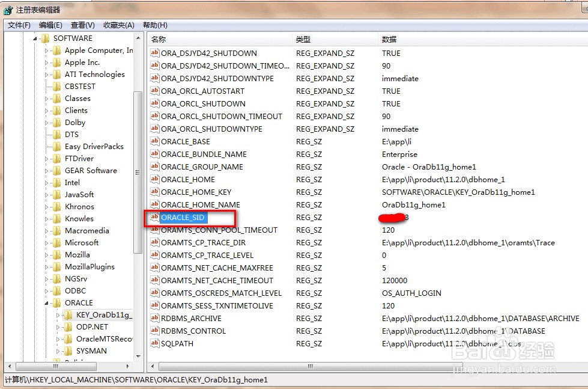
Task: Select the Khronos tree item
Action: [x=79, y=206]
